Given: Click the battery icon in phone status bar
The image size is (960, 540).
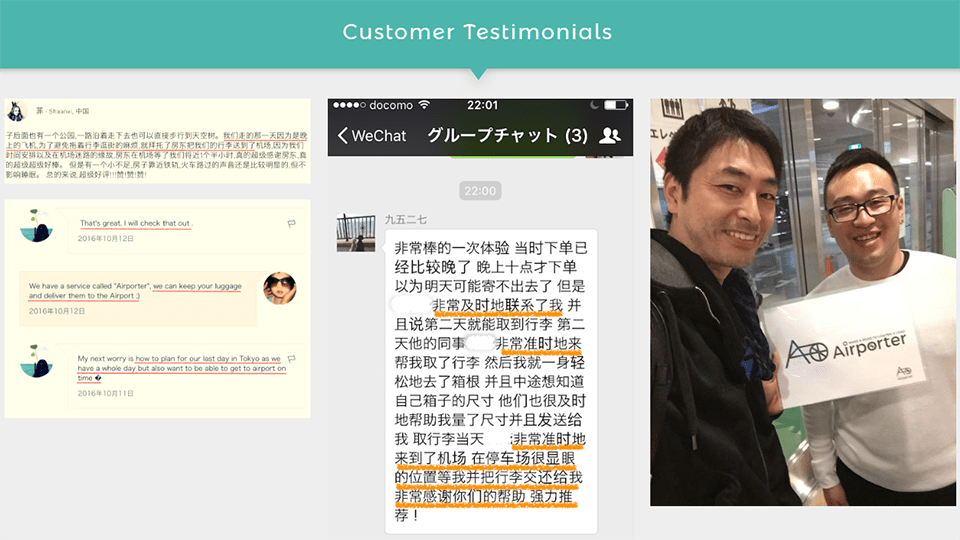Looking at the screenshot, I should coord(616,105).
